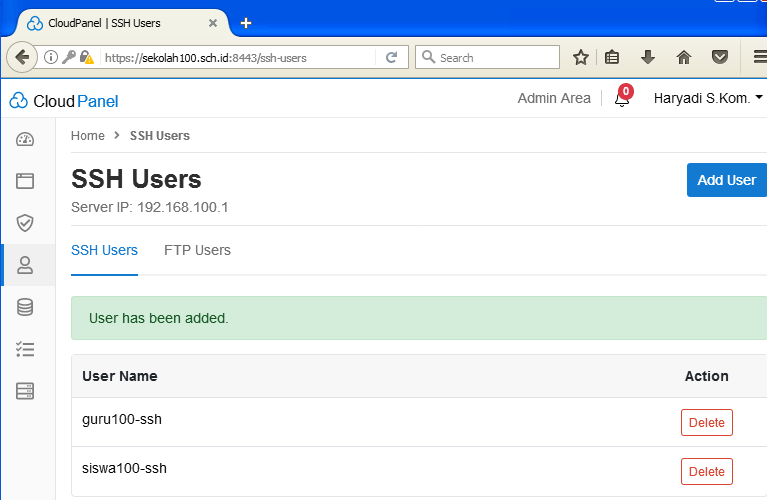The width and height of the screenshot is (767, 500).
Task: Click the task list icon in sidebar
Action: [x=25, y=349]
